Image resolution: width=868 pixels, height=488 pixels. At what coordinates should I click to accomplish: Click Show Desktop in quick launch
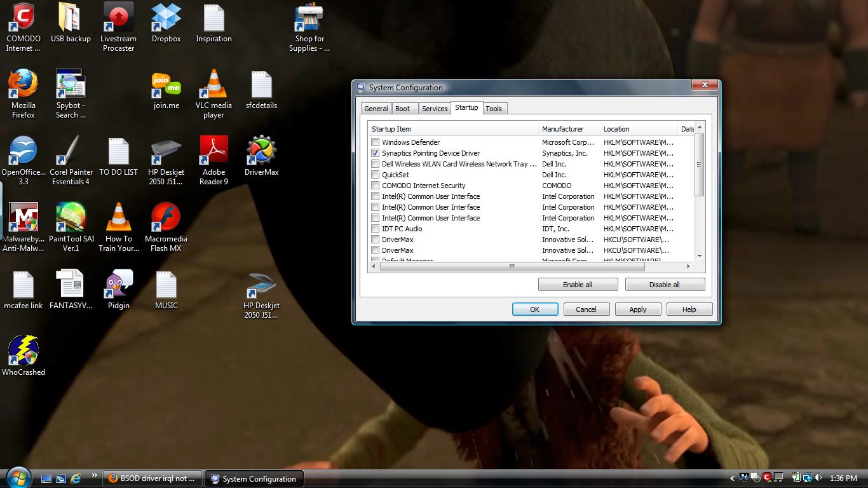tap(46, 478)
